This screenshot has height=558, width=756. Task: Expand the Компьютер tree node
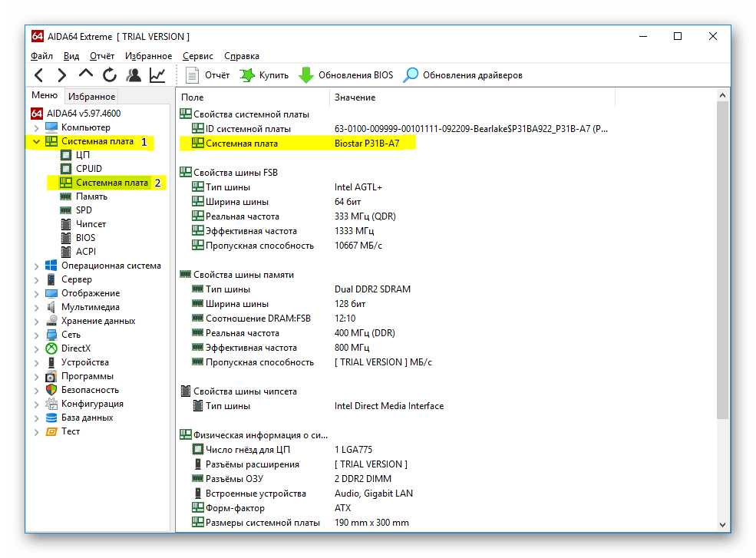tap(37, 128)
